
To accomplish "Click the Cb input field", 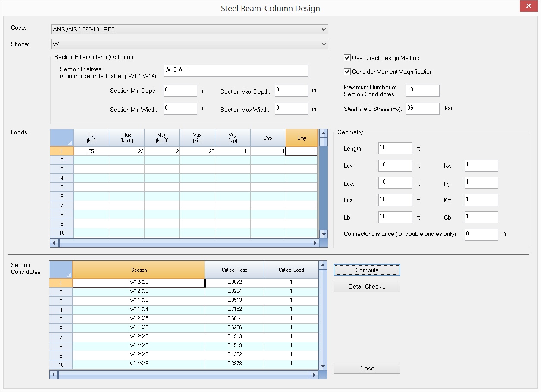I will coord(481,217).
